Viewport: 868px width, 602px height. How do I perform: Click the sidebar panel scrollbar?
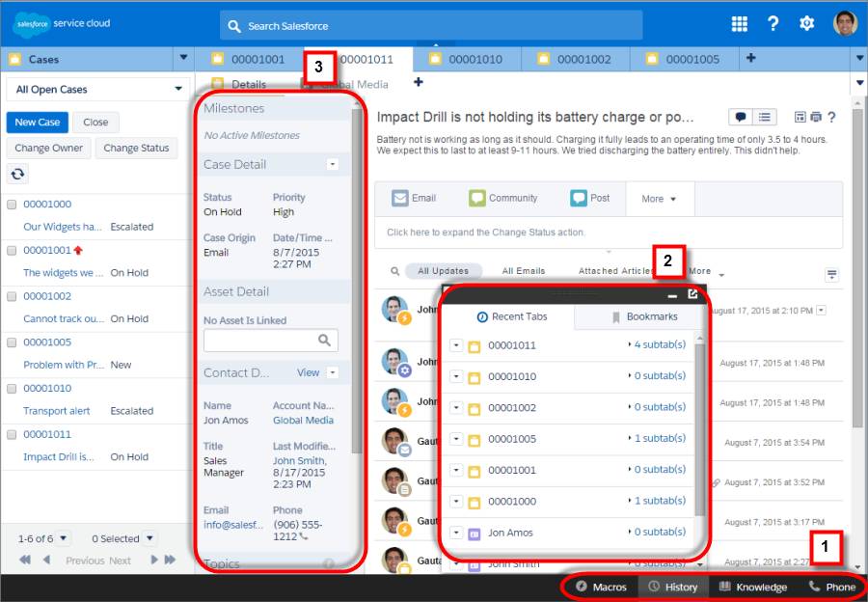pyautogui.click(x=357, y=283)
